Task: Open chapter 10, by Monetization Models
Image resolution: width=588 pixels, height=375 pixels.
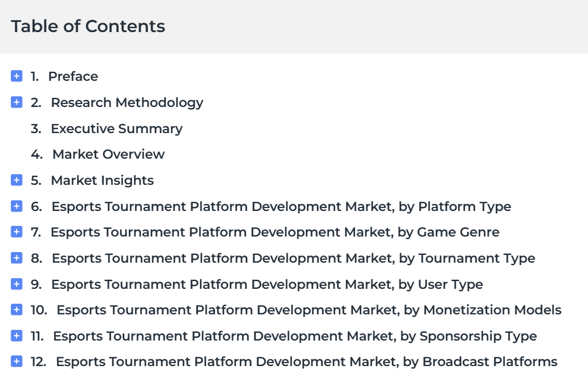Action: tap(309, 310)
